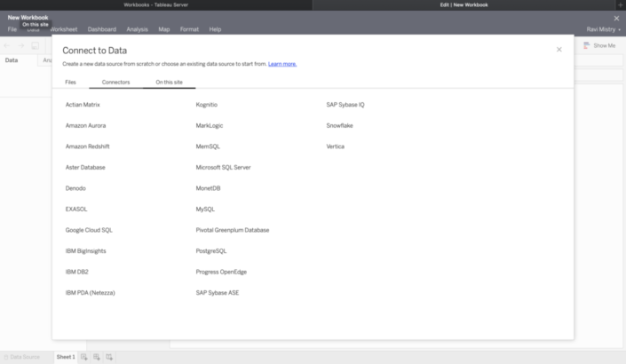Select SAP Sybase IQ connector
Viewport: 626px width, 364px height.
345,105
